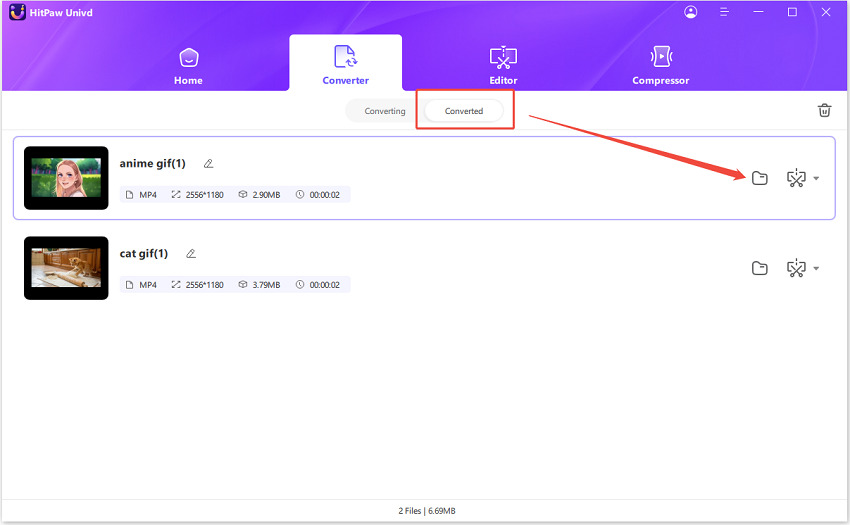Open the user account icon
The image size is (850, 525).
(x=690, y=12)
